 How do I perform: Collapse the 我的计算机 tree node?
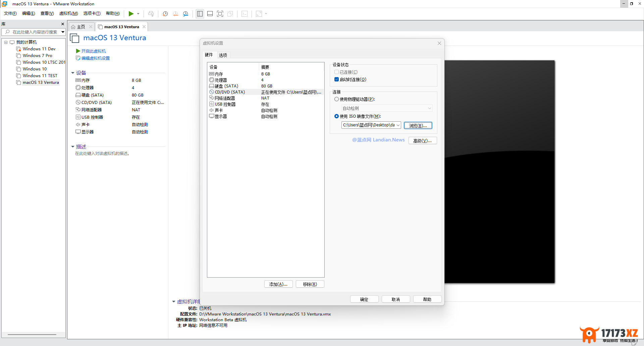(x=6, y=42)
